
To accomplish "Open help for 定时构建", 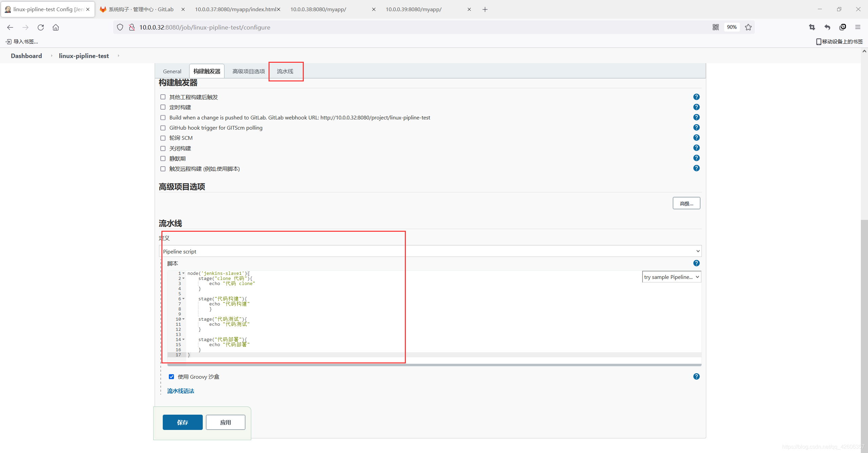I will tap(696, 107).
